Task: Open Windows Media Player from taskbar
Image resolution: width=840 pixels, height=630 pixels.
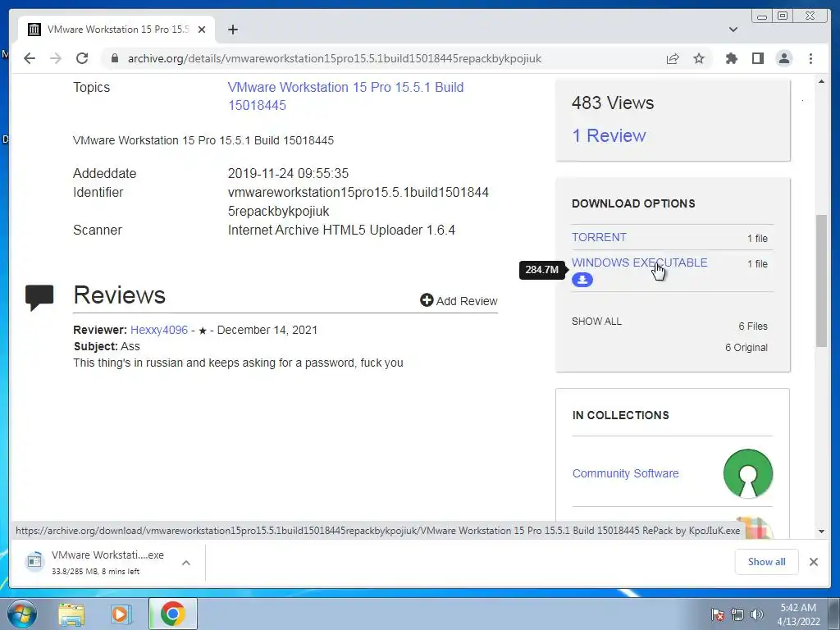Action: pos(121,614)
